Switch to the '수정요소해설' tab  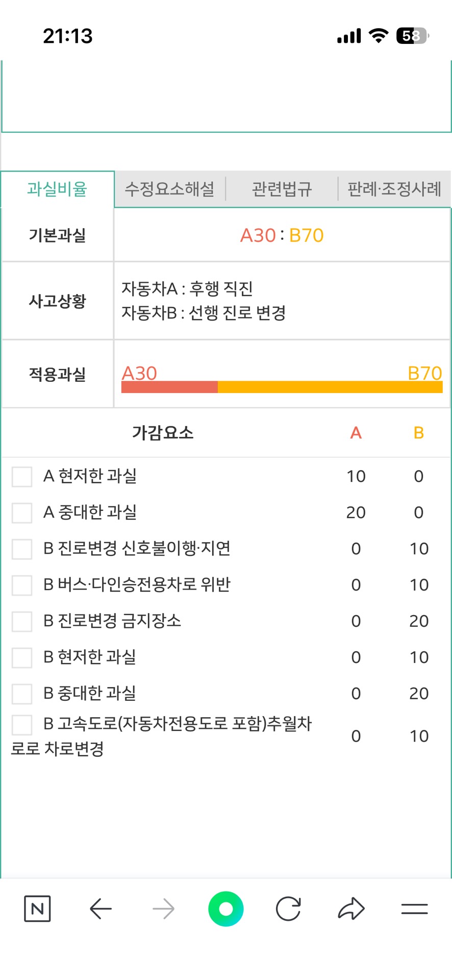(169, 189)
